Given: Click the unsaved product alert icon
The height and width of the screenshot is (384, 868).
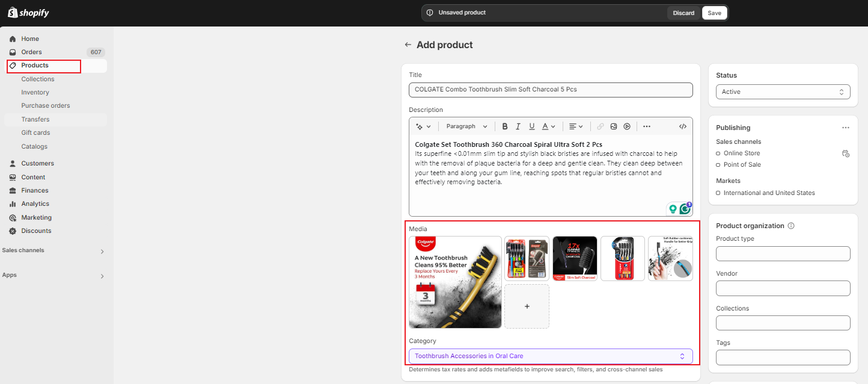Looking at the screenshot, I should click(x=430, y=13).
